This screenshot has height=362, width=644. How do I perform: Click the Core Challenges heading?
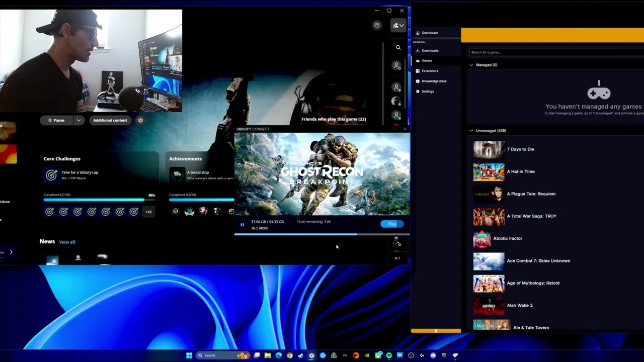point(62,159)
